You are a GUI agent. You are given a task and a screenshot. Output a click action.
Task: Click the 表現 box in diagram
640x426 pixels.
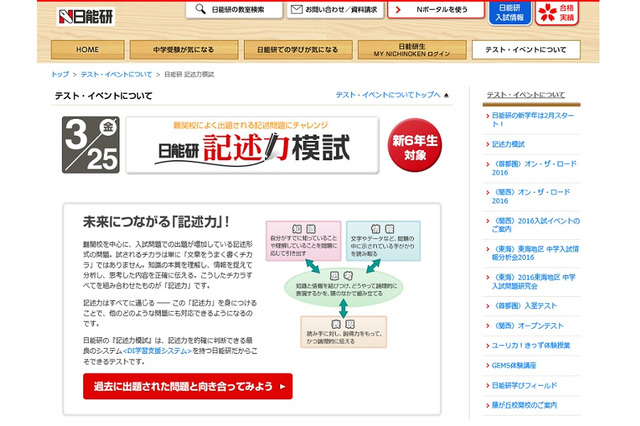[343, 332]
